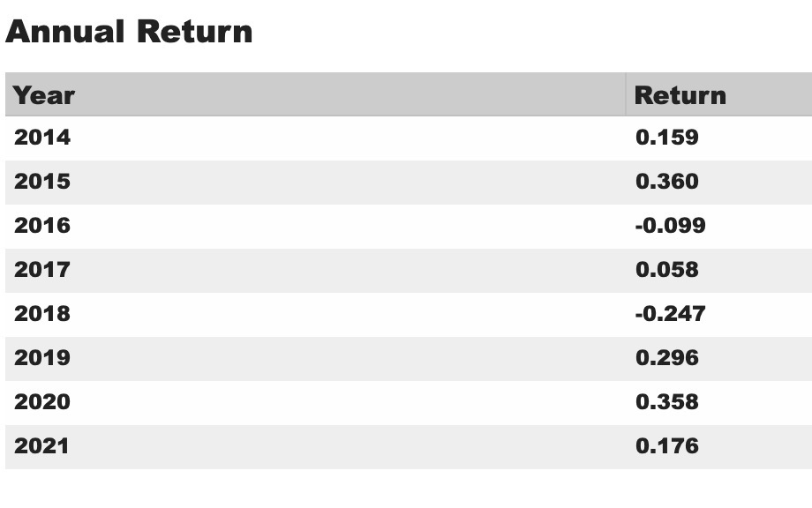Select the 2018 year cell
Image resolution: width=812 pixels, height=508 pixels.
(42, 314)
